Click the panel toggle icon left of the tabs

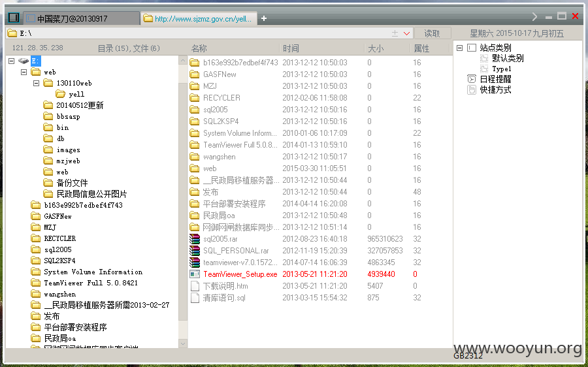(14, 18)
